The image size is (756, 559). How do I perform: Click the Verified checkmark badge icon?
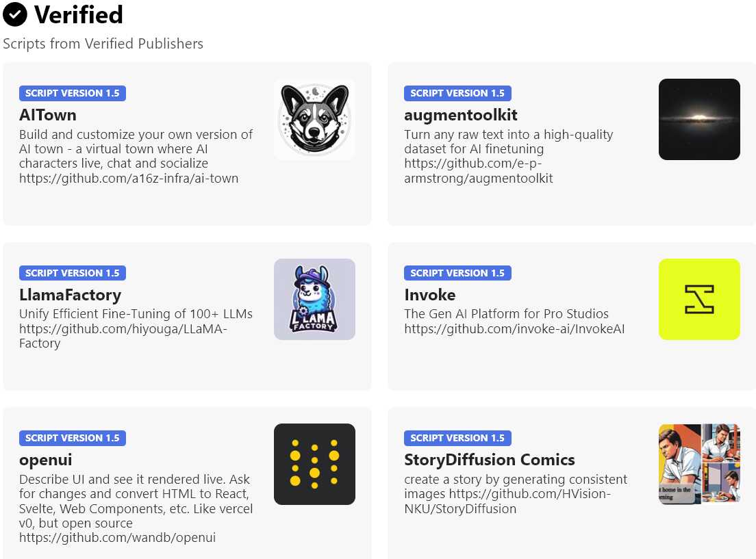tap(15, 14)
